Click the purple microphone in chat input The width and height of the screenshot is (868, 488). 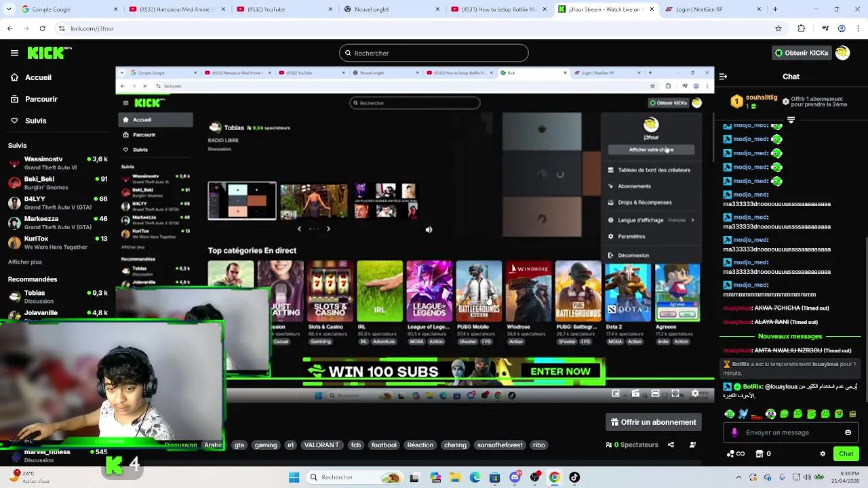click(734, 432)
